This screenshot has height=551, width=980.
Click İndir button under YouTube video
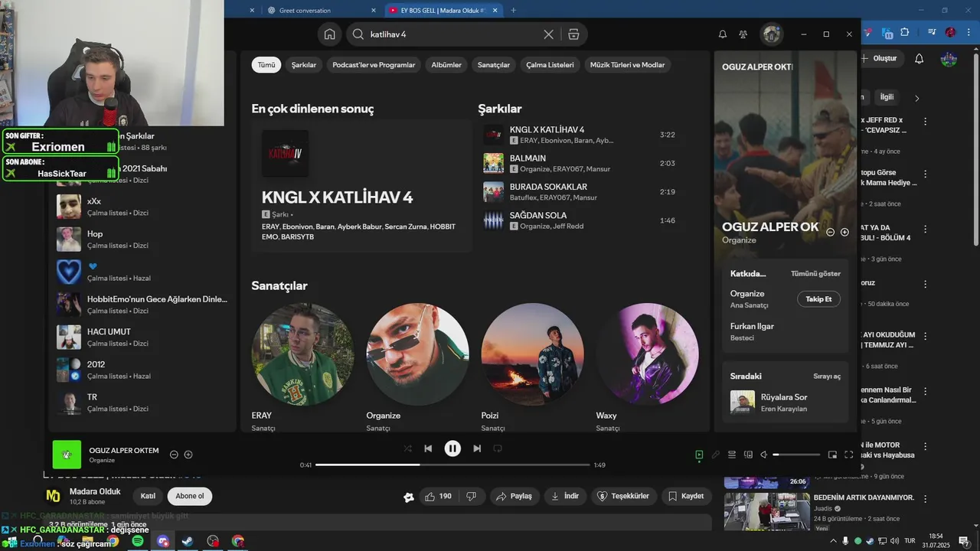tap(565, 497)
